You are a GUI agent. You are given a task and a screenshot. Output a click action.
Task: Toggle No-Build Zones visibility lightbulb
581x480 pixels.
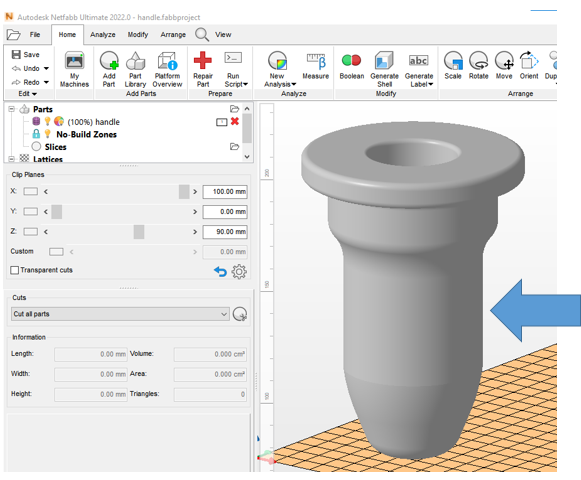[x=47, y=134]
